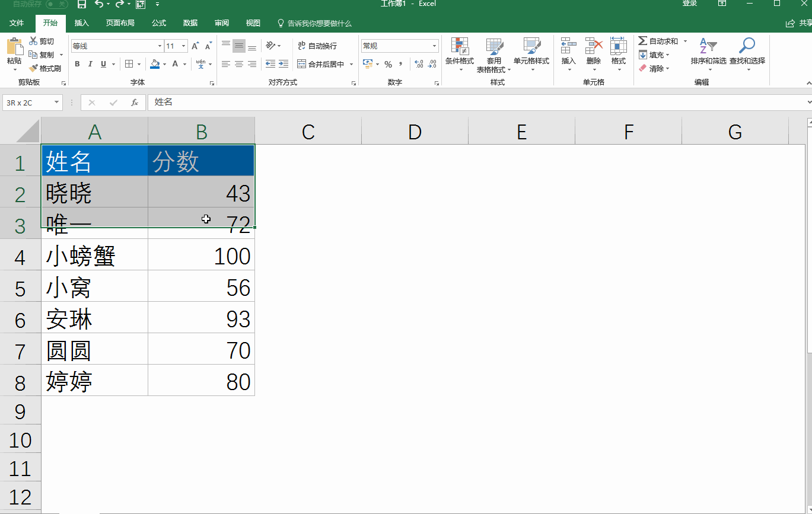
Task: Click the 告诉我你想要做什么 search box
Action: coord(315,23)
